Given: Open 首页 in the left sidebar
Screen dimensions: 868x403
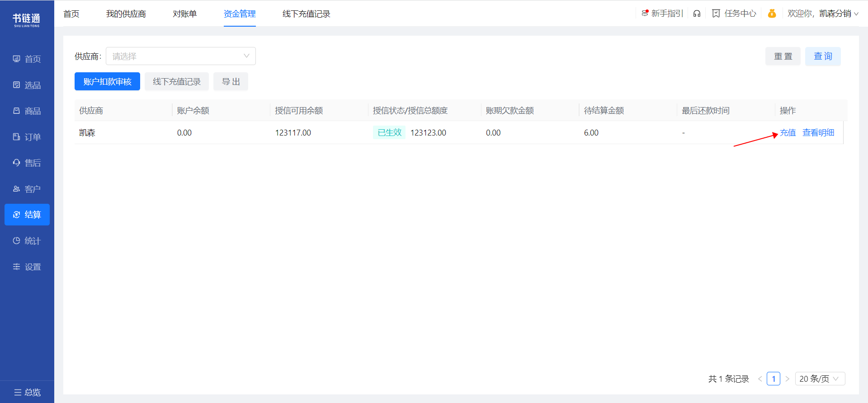Looking at the screenshot, I should point(27,59).
